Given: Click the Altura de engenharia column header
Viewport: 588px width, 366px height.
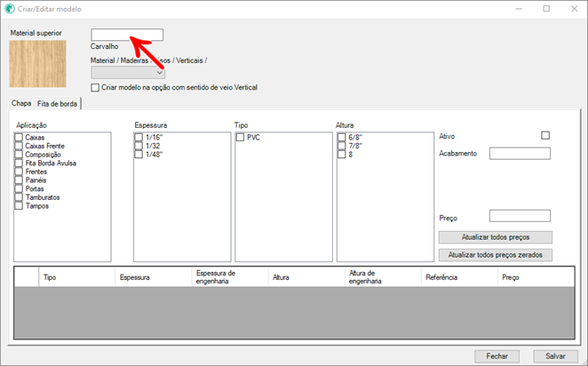Looking at the screenshot, I should pyautogui.click(x=383, y=277).
